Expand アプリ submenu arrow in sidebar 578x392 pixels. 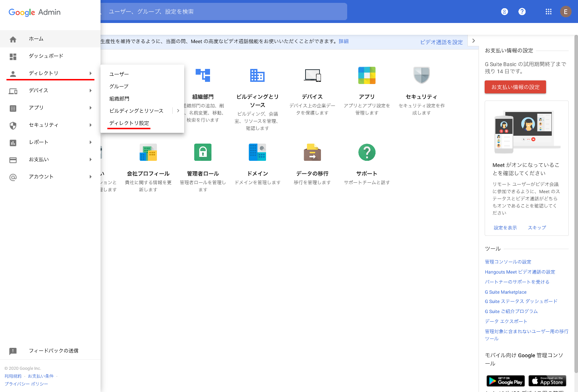pyautogui.click(x=90, y=108)
